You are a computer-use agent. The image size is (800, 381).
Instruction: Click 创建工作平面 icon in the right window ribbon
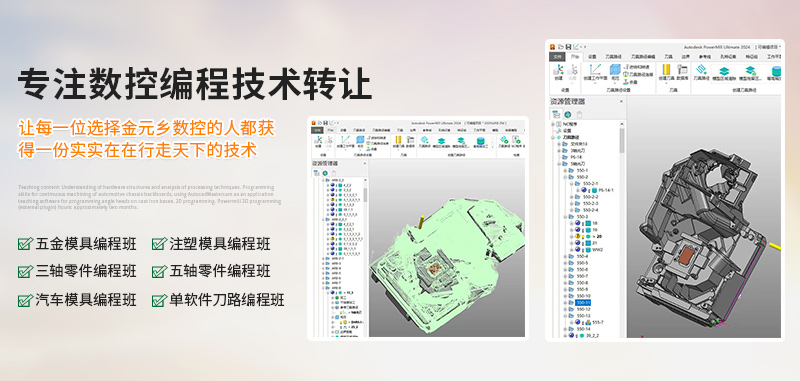[595, 69]
